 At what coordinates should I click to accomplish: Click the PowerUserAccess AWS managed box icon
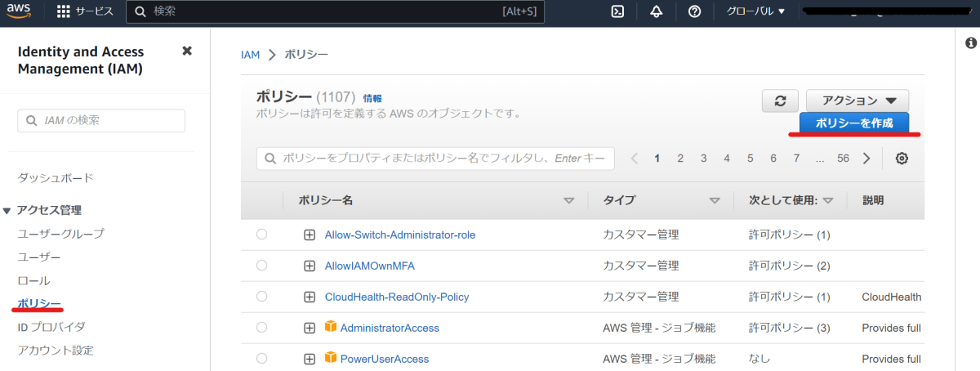331,357
